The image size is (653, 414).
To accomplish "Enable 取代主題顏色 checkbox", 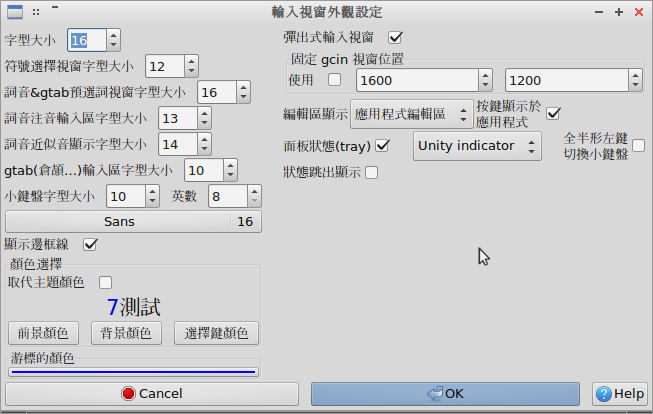I will pos(105,282).
